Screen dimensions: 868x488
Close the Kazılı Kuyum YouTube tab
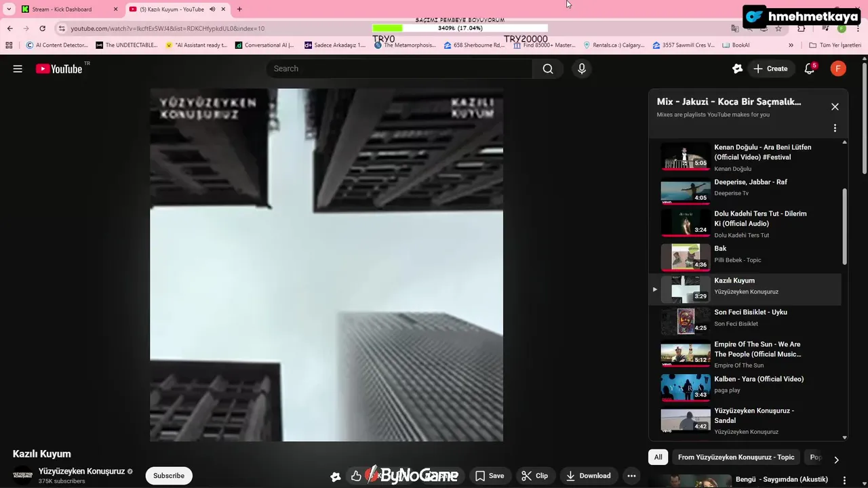click(x=223, y=9)
